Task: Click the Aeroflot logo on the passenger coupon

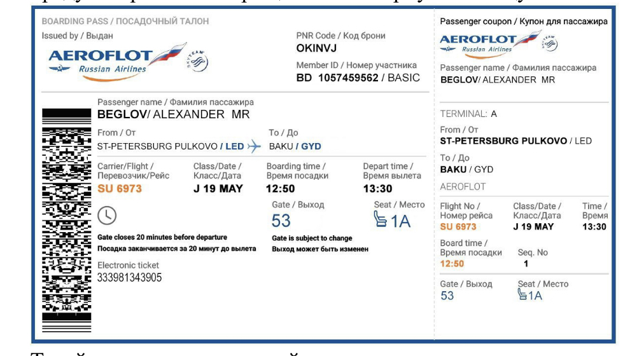Action: click(x=487, y=43)
